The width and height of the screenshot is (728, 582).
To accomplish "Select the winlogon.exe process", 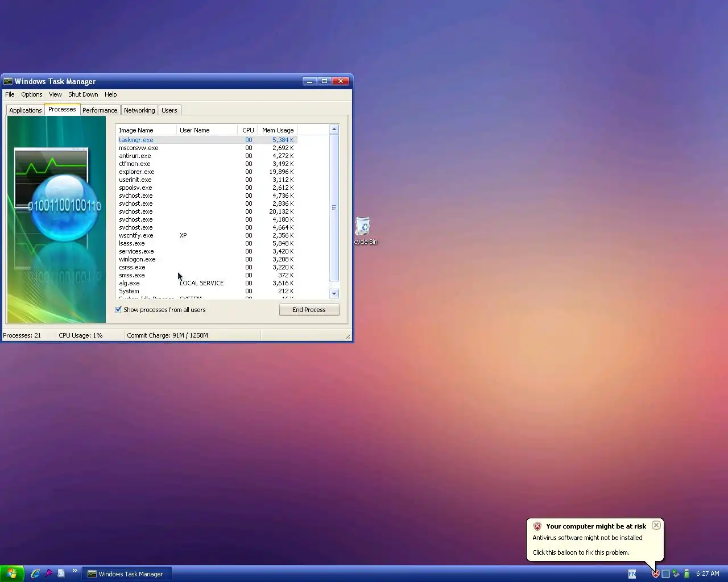I will [x=206, y=259].
